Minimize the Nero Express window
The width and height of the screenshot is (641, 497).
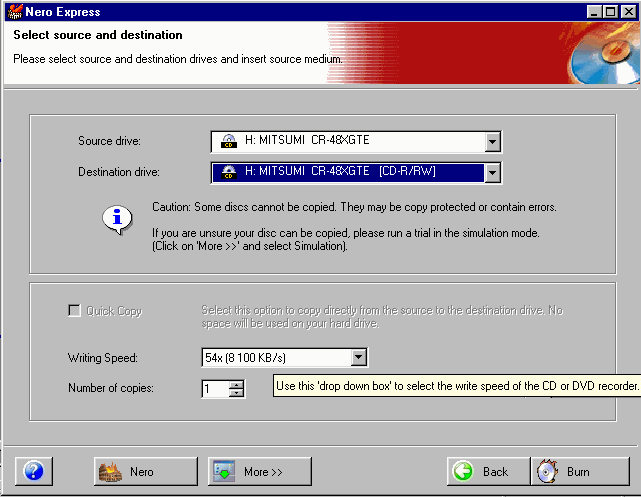tap(595, 11)
